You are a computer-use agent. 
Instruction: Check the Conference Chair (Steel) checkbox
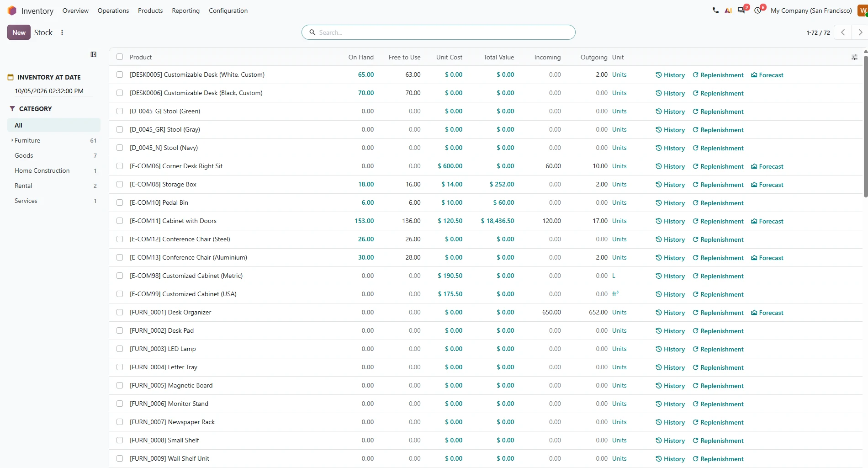[120, 239]
